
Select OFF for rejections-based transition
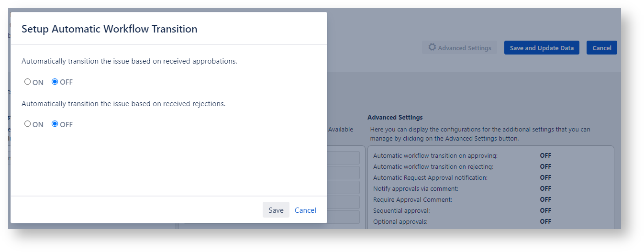[55, 124]
